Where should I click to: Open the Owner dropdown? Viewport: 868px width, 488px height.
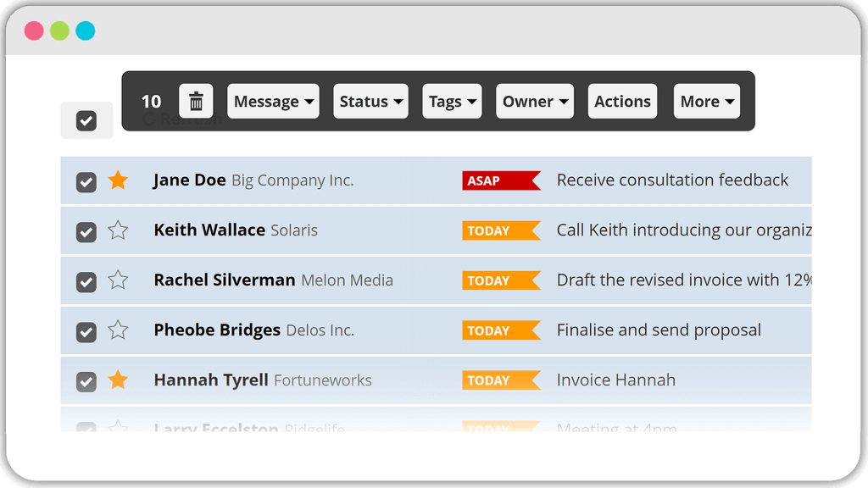534,101
